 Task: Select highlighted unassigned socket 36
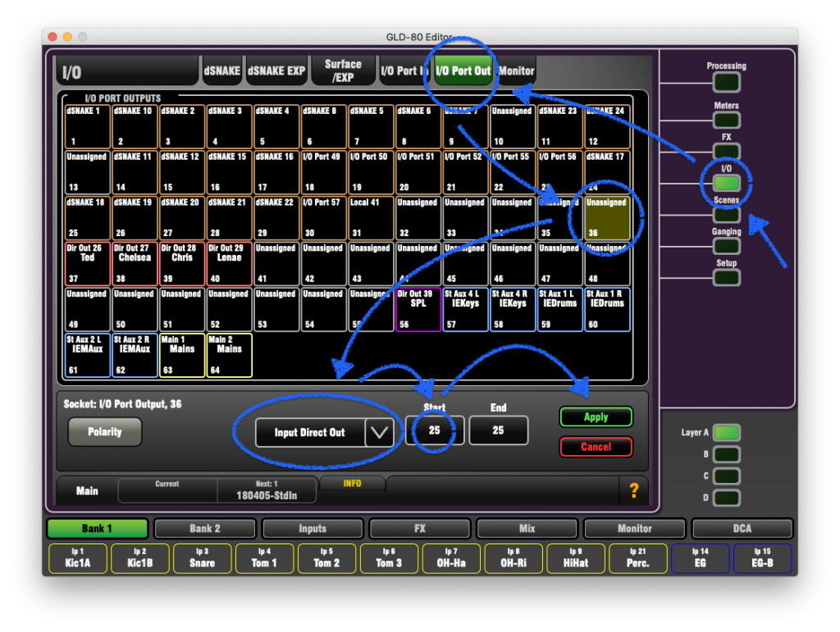click(x=607, y=218)
